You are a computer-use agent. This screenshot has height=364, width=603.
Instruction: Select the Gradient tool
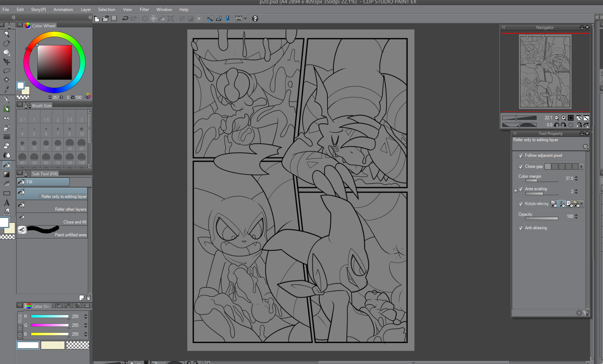6,174
